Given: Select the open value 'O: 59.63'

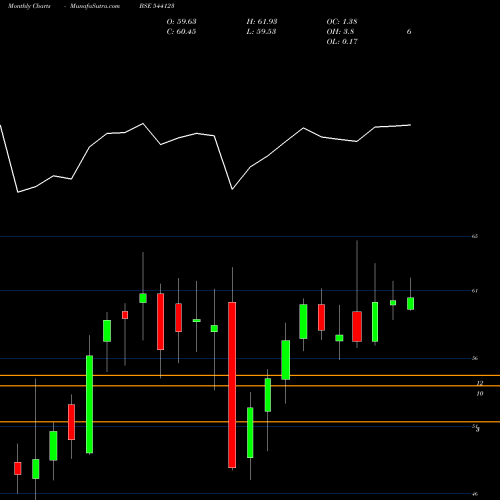Looking at the screenshot, I should pyautogui.click(x=181, y=22).
